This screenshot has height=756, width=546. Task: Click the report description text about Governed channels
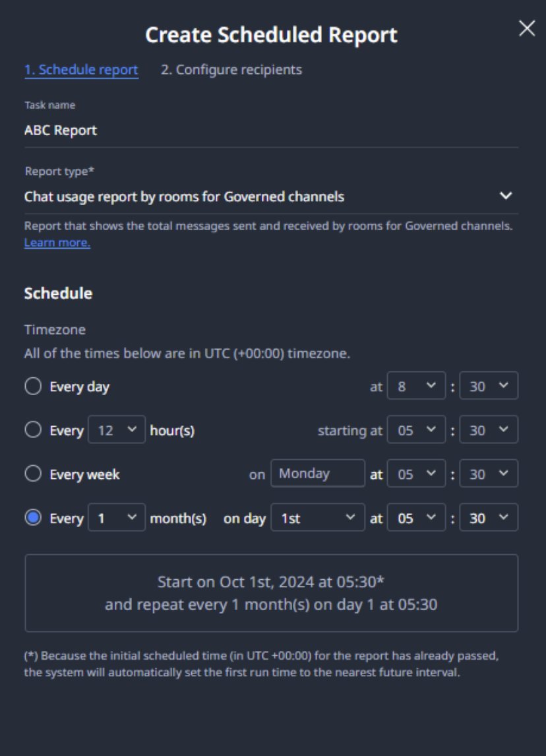pos(268,226)
